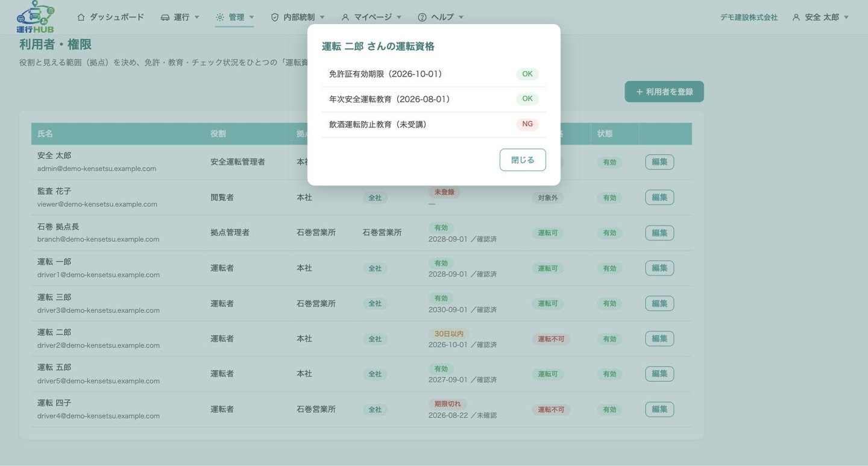Click the car icon beside 運行

coord(165,17)
